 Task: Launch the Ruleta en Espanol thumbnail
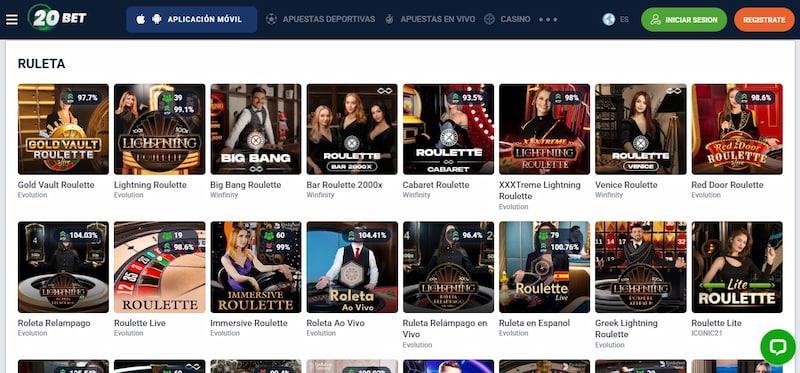[544, 267]
